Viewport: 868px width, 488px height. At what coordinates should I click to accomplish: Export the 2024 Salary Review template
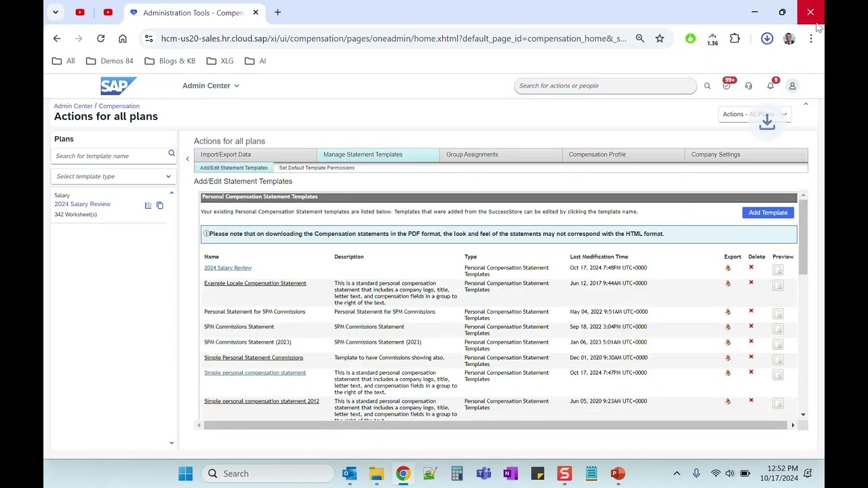click(x=728, y=268)
